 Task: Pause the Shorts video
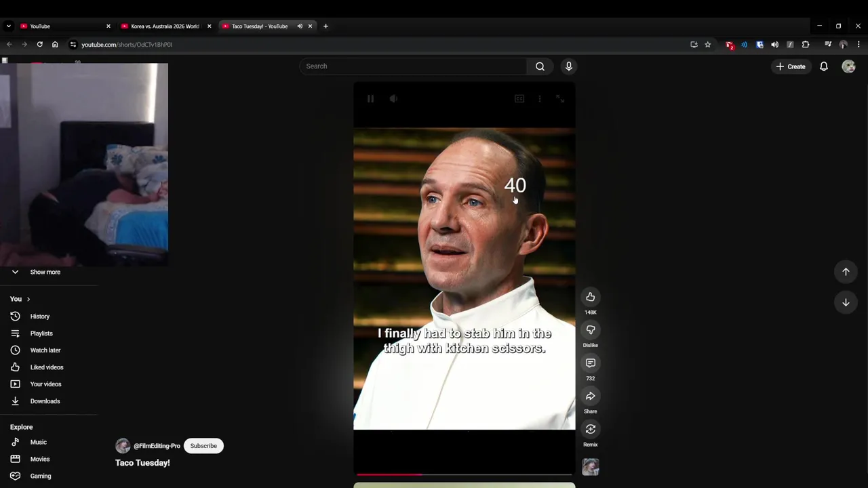tap(370, 99)
